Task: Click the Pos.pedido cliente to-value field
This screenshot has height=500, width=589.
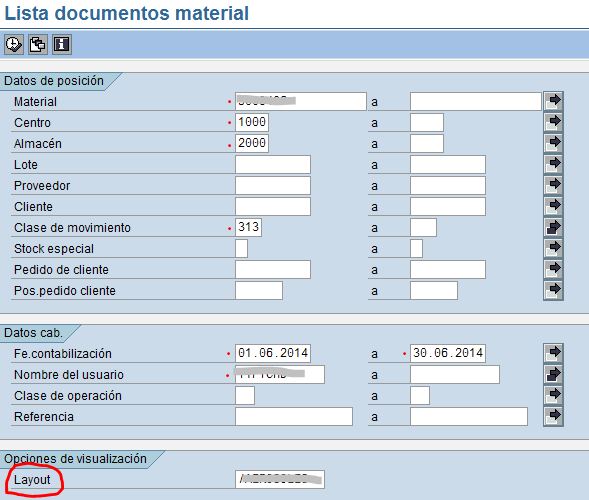Action: (434, 291)
